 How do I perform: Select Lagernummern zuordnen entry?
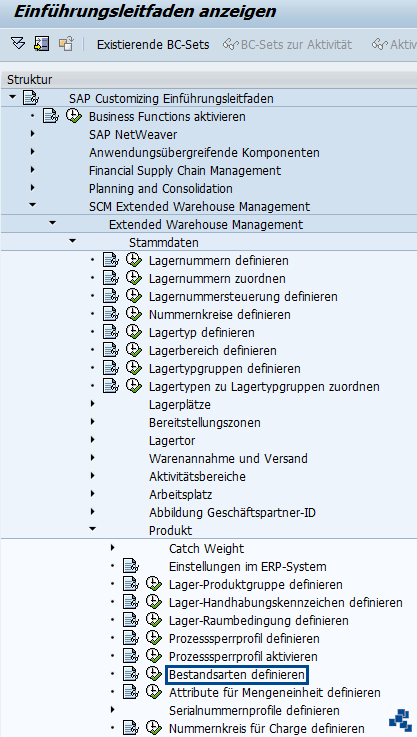(217, 279)
